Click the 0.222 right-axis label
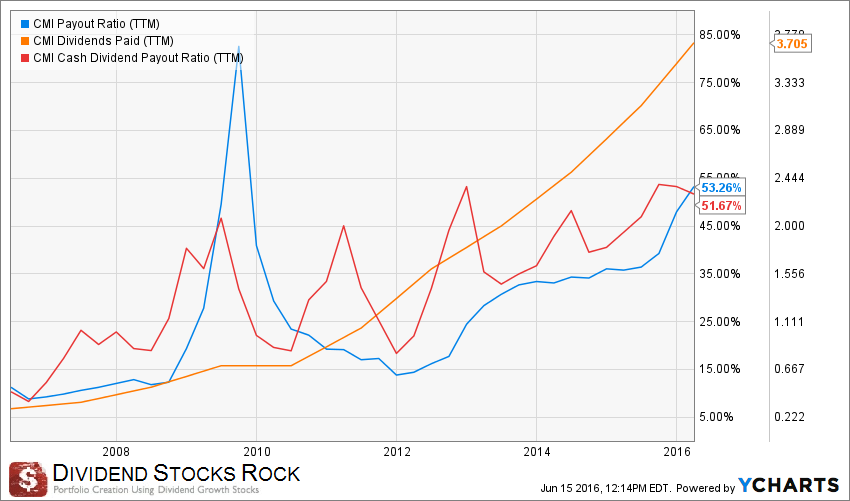 (x=791, y=417)
